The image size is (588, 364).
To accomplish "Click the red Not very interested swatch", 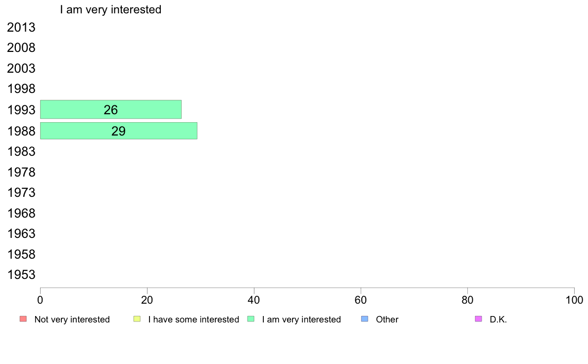I will pyautogui.click(x=23, y=319).
